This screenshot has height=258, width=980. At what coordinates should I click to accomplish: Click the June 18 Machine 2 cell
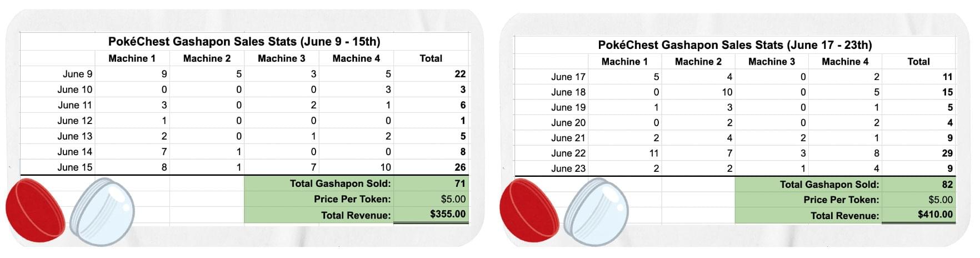(698, 92)
